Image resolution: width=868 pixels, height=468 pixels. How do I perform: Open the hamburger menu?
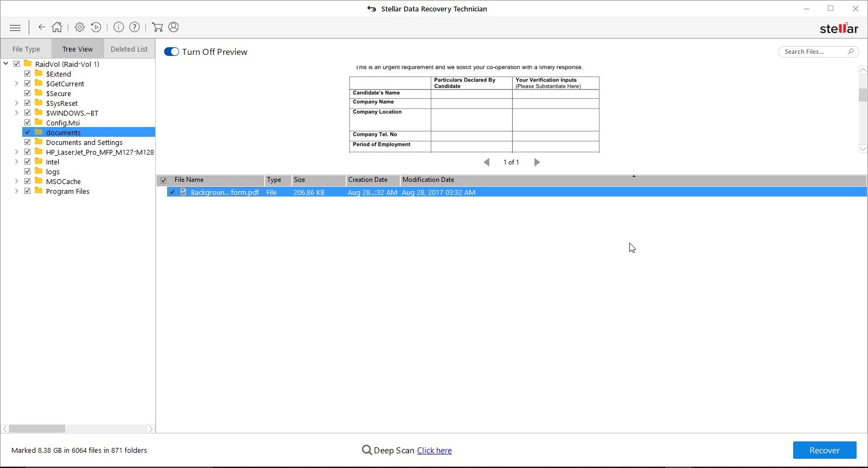coord(15,28)
